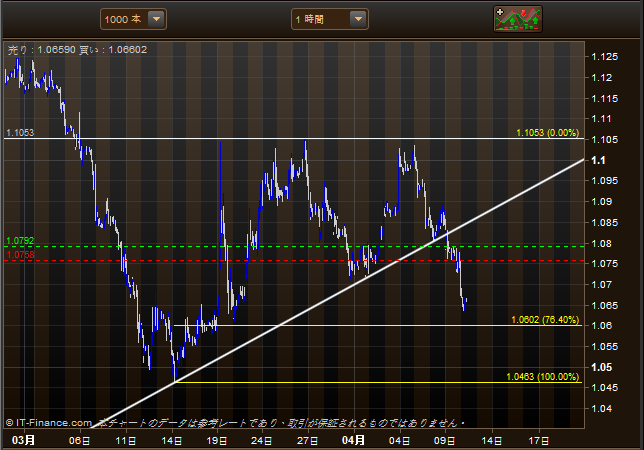
Task: Click the white 1.1053 label at left
Action: coord(20,133)
